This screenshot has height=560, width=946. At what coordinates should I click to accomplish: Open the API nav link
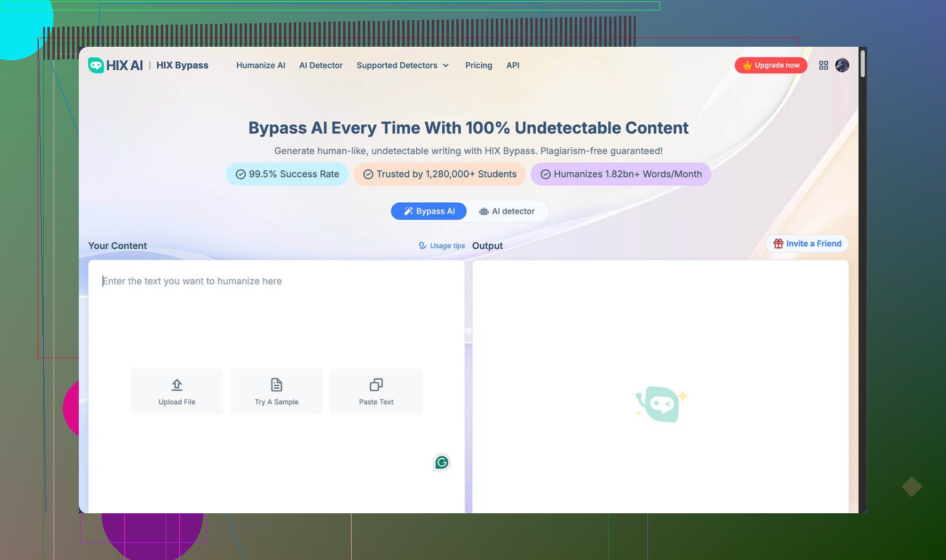pos(512,65)
